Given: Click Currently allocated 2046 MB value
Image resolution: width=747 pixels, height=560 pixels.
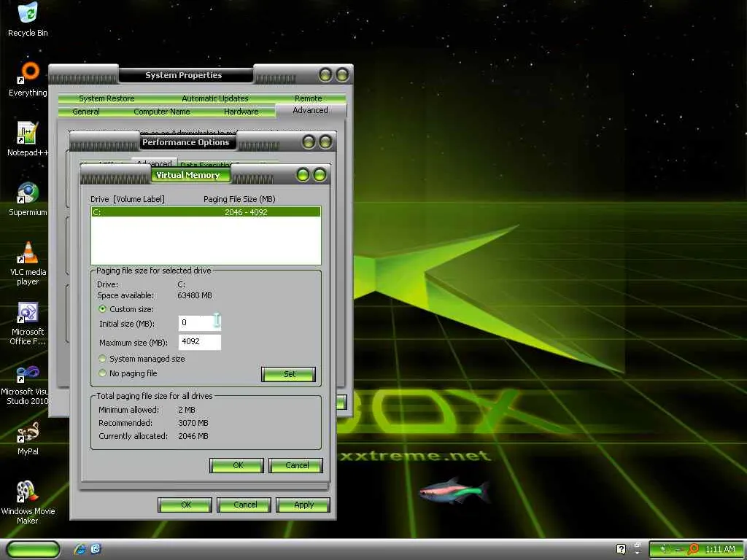Looking at the screenshot, I should point(193,436).
